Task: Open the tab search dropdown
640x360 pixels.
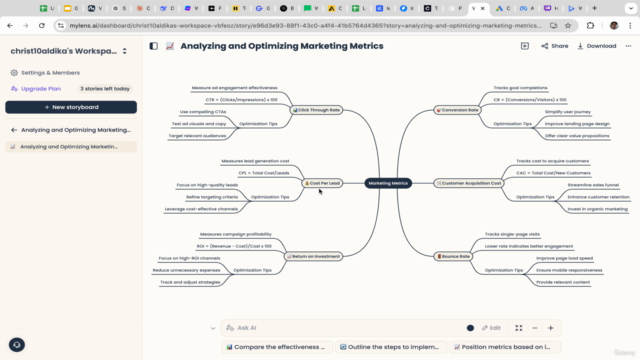Action: tap(631, 8)
